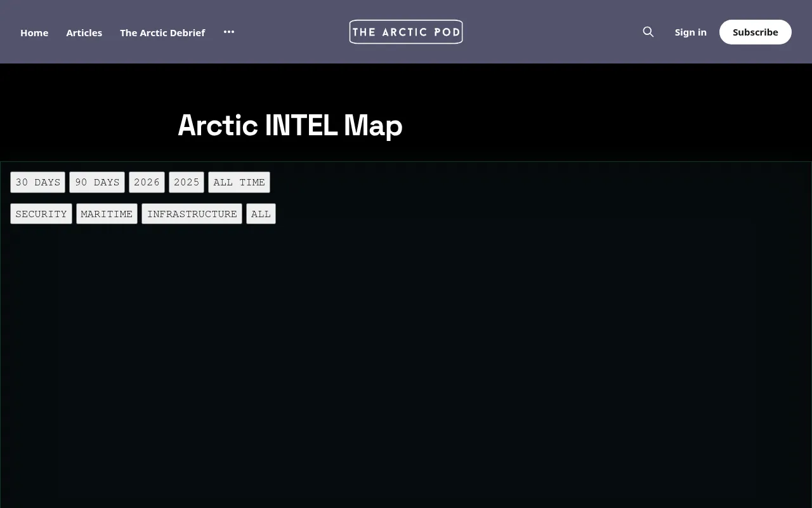Select the 2025 time filter
Image resolution: width=812 pixels, height=508 pixels.
point(187,182)
